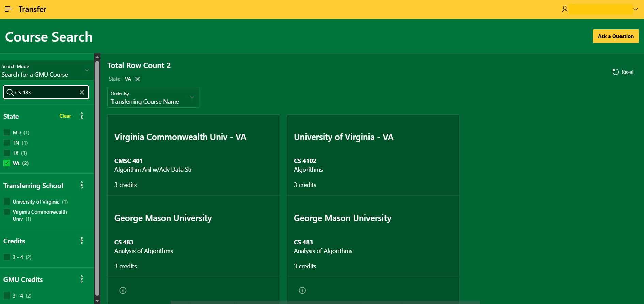Image resolution: width=644 pixels, height=304 pixels.
Task: Clear the CS 483 search text
Action: click(82, 92)
